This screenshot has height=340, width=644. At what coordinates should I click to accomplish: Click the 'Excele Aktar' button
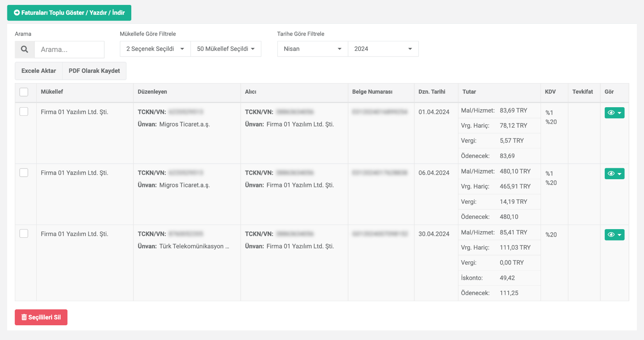pos(39,71)
